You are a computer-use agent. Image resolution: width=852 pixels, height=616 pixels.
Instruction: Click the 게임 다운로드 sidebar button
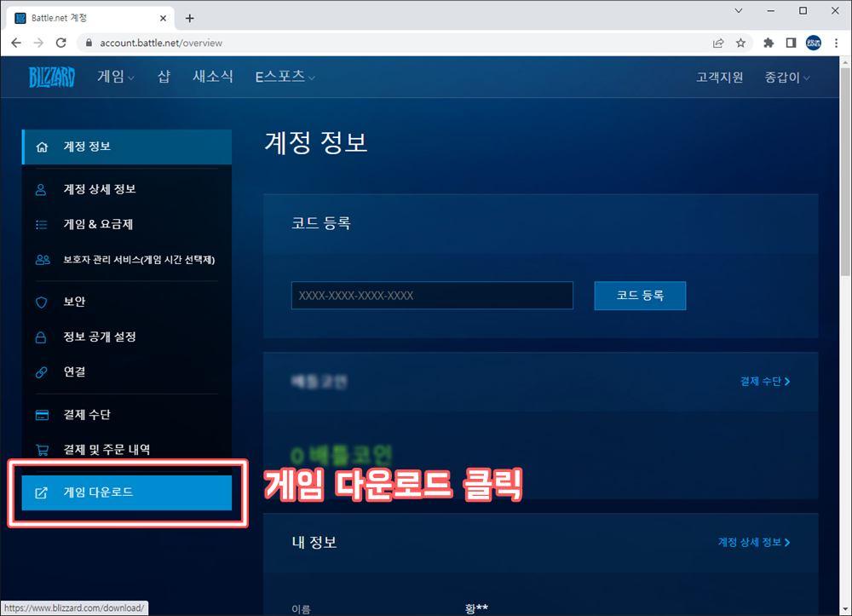coord(127,492)
